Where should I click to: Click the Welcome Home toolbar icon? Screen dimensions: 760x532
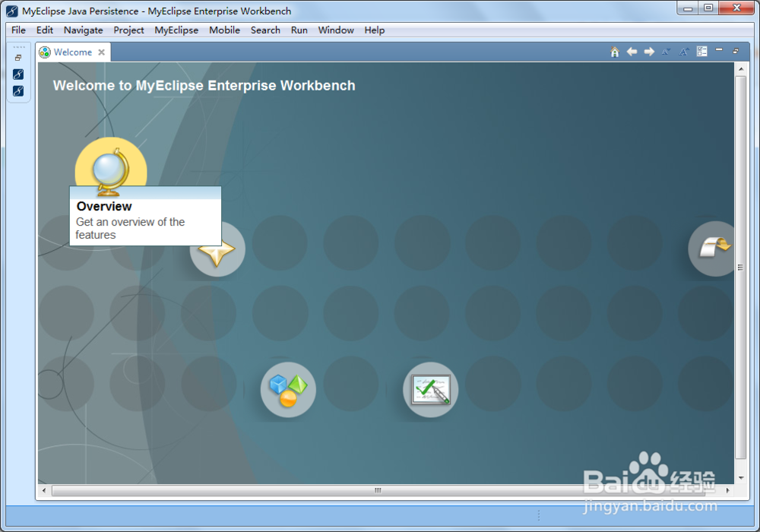click(615, 52)
